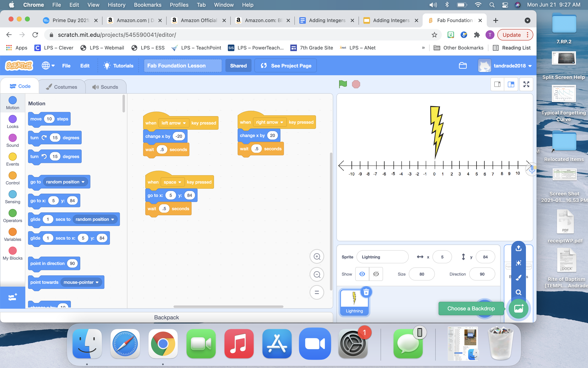Click the Scratch logo
Image resolution: width=588 pixels, height=368 pixels.
point(19,65)
